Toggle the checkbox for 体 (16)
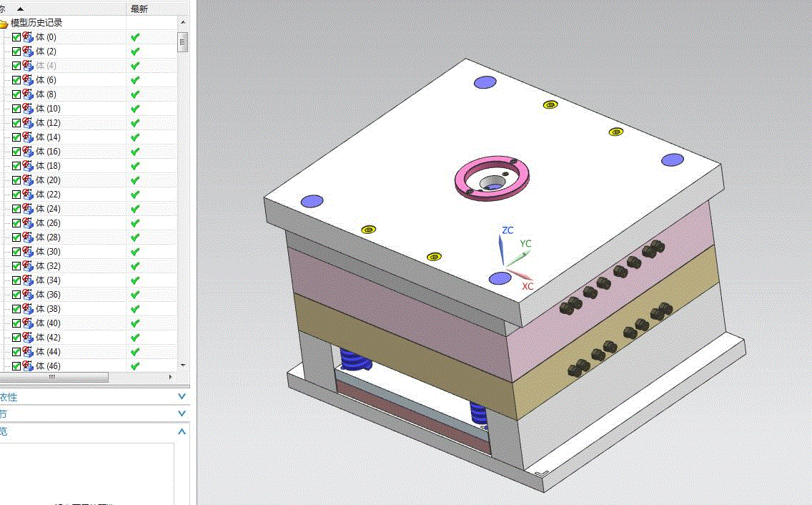 click(16, 152)
